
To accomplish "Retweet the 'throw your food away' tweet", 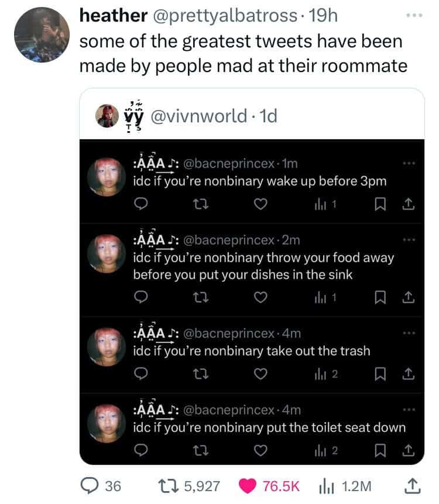I will click(201, 297).
